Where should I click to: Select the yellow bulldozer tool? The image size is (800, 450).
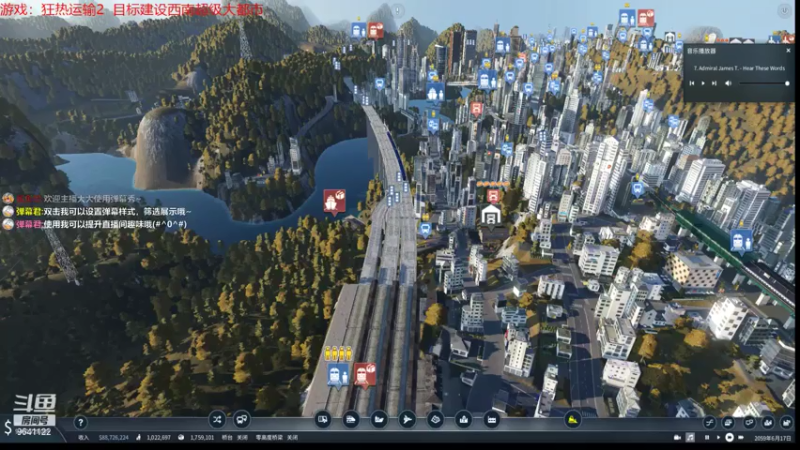click(572, 420)
